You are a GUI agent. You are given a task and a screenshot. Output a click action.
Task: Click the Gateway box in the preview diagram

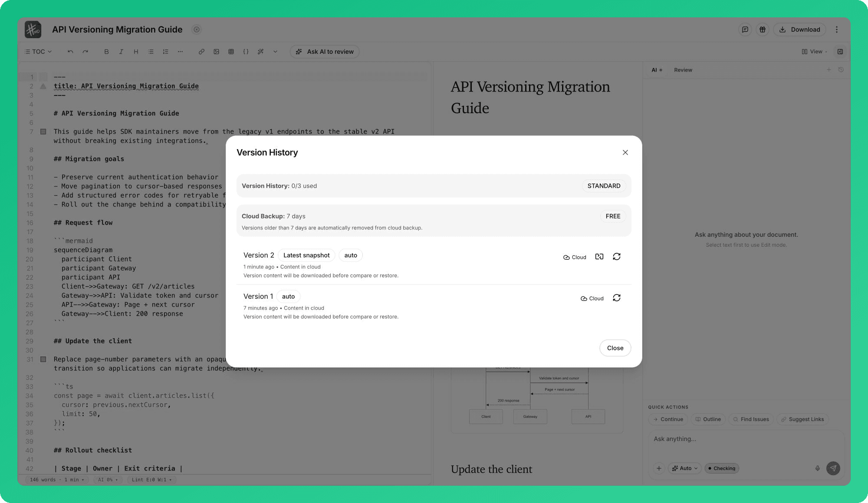click(530, 417)
